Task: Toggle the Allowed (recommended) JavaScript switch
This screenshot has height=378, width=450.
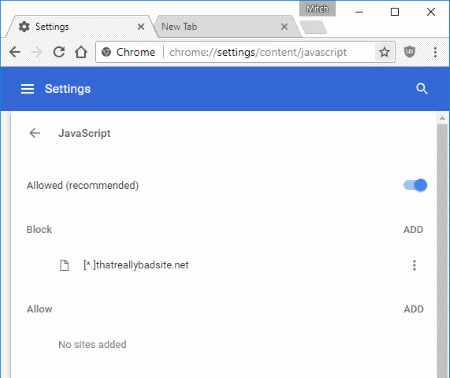Action: pos(415,185)
